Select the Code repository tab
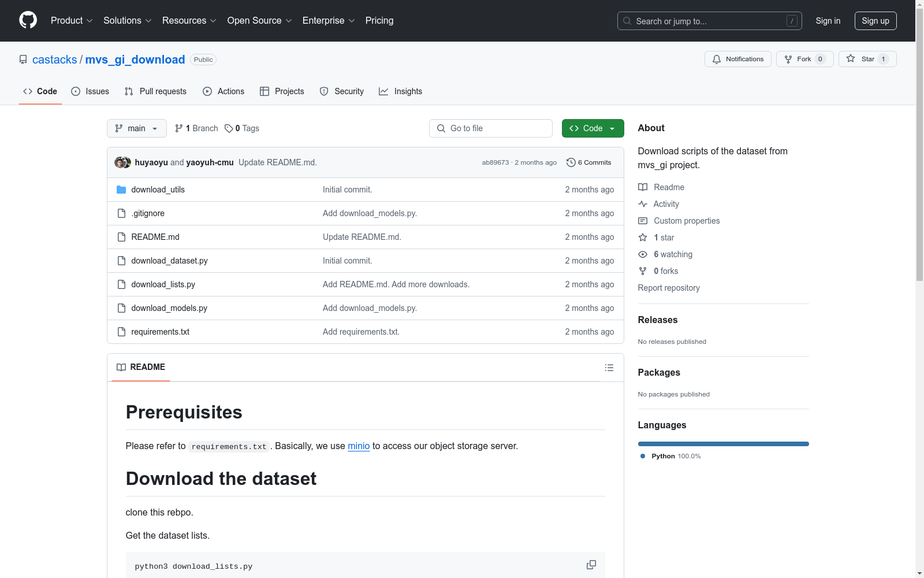This screenshot has height=578, width=924. (x=40, y=91)
